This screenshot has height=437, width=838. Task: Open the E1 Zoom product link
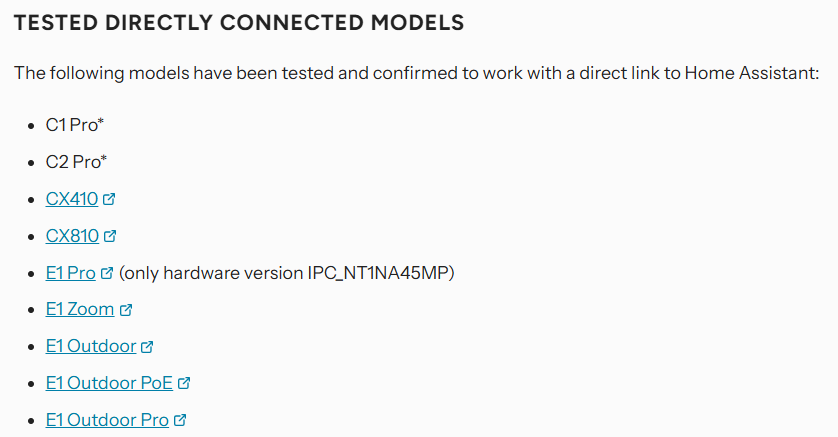80,309
